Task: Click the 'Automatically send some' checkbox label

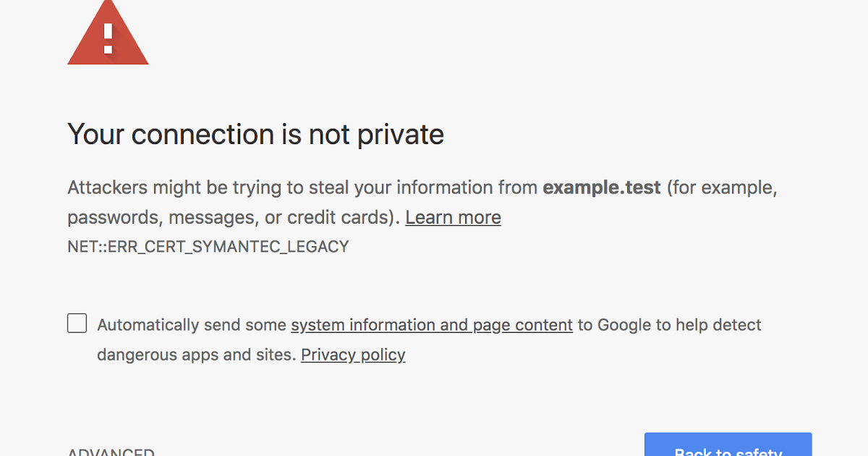Action: (x=192, y=325)
